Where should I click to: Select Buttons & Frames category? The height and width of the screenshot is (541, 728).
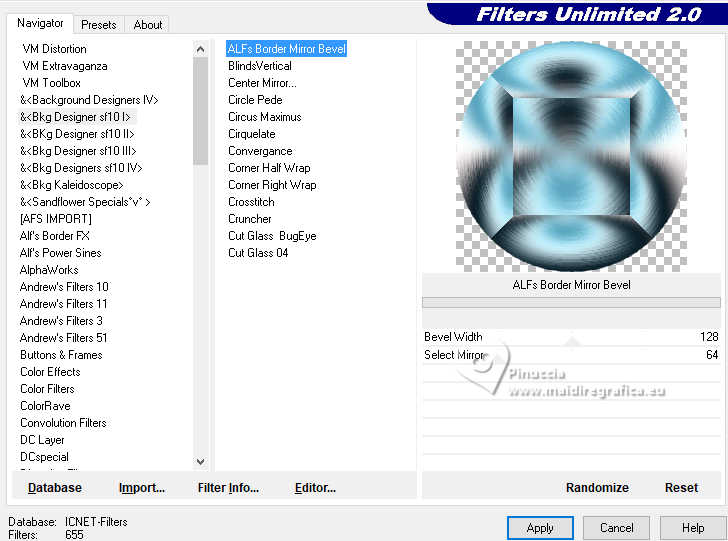point(61,355)
